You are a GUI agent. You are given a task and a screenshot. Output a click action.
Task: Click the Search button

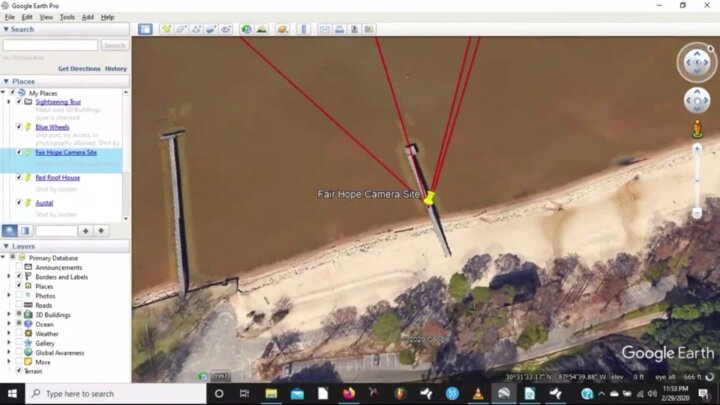coord(114,45)
